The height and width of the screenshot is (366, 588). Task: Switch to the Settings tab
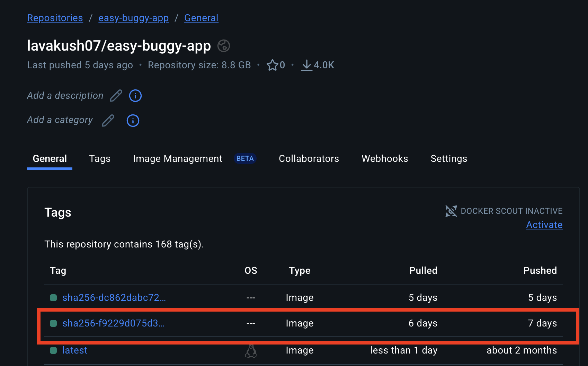pos(449,159)
